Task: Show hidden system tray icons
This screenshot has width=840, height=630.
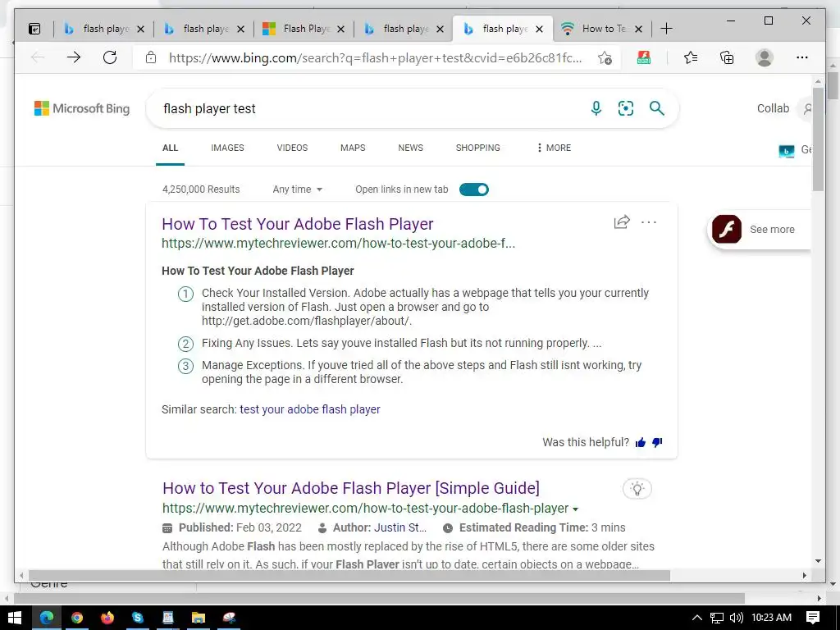Action: tap(697, 618)
